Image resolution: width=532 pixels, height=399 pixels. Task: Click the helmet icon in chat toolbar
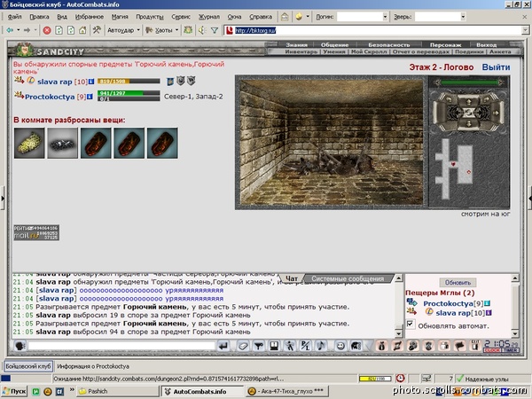click(356, 346)
